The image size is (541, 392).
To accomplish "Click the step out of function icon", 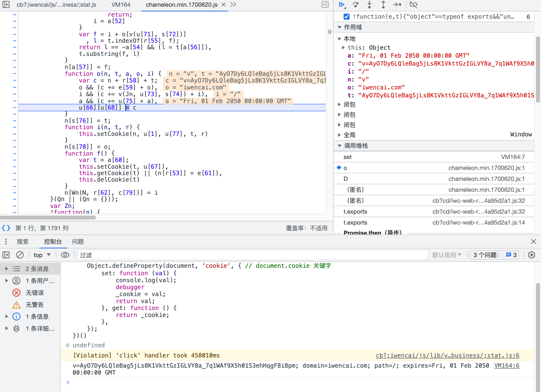I will pyautogui.click(x=383, y=4).
